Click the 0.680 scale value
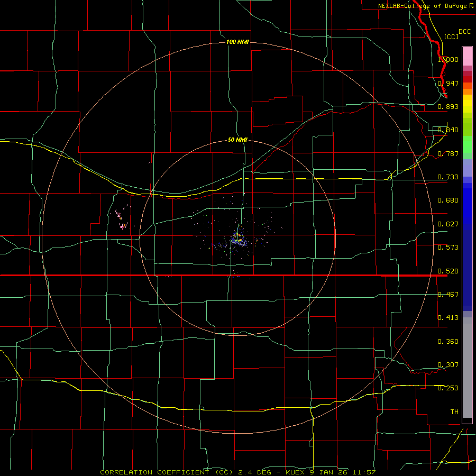The height and width of the screenshot is (476, 476). [x=448, y=200]
